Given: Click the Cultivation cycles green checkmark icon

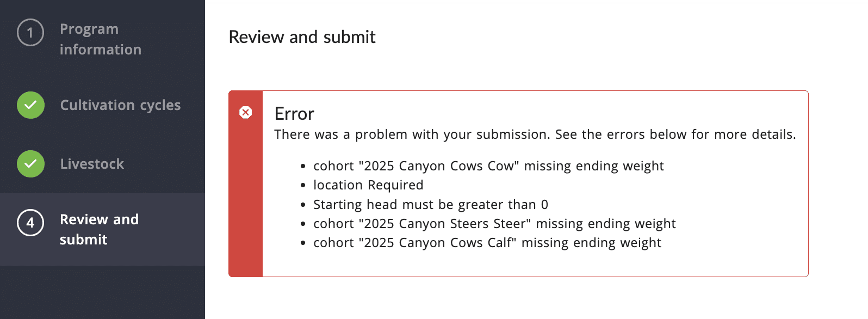Looking at the screenshot, I should pos(30,105).
